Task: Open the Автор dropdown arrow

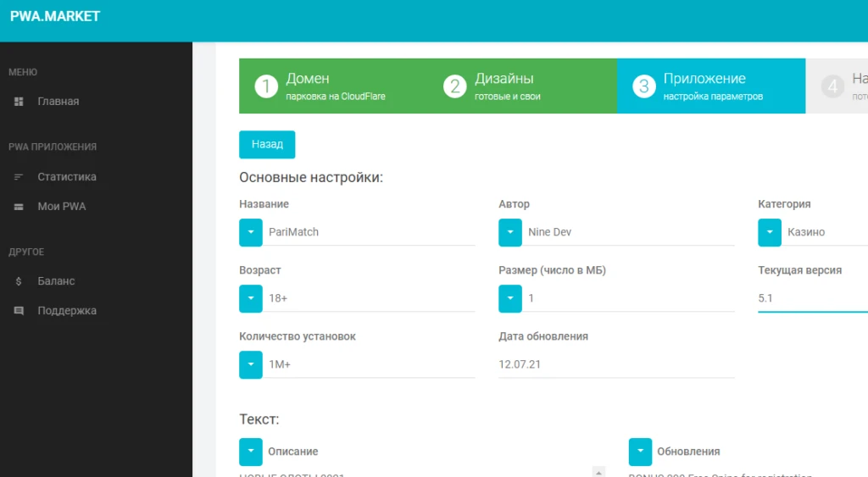Action: click(510, 232)
